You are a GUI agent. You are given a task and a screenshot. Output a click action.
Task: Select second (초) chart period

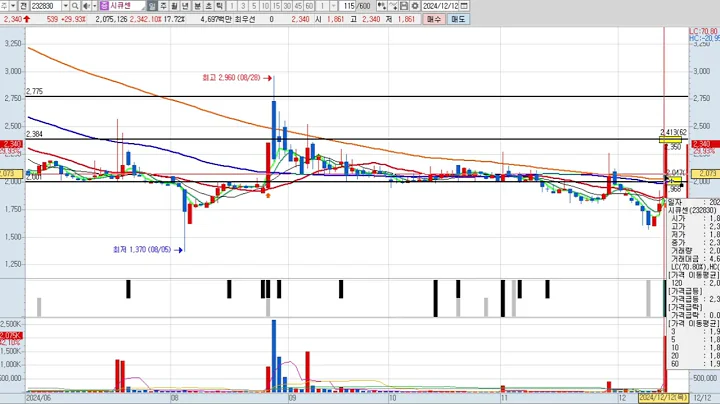click(208, 6)
